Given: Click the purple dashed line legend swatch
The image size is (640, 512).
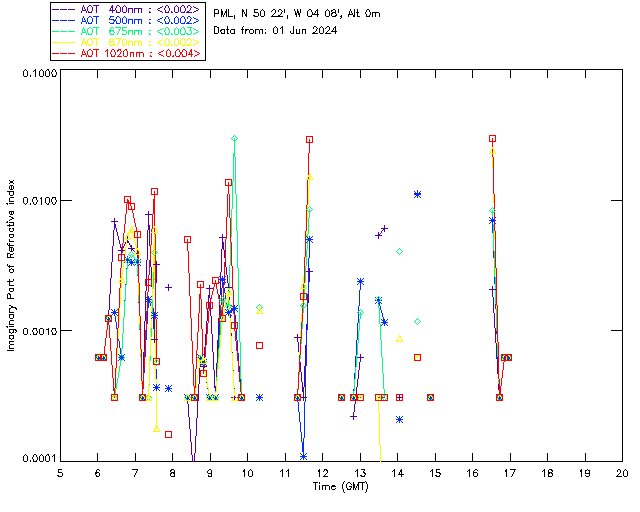Looking at the screenshot, I should click(x=64, y=8).
